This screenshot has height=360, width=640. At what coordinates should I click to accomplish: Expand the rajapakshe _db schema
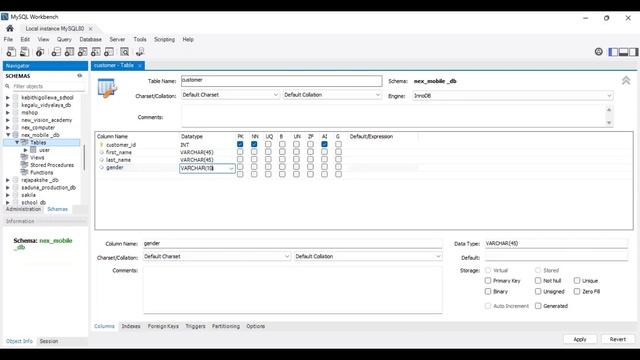tap(8, 180)
